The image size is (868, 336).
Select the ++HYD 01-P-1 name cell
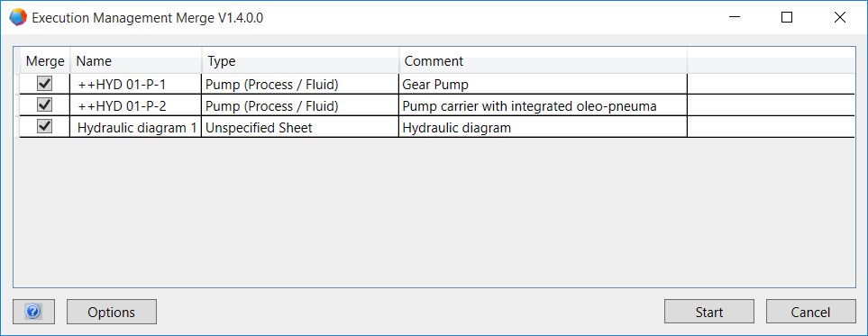pos(136,84)
